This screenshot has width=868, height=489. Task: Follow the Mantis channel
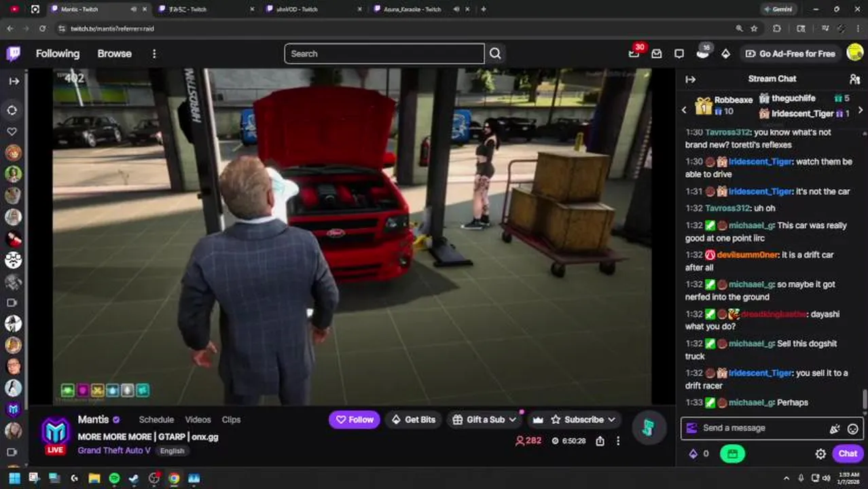point(355,420)
